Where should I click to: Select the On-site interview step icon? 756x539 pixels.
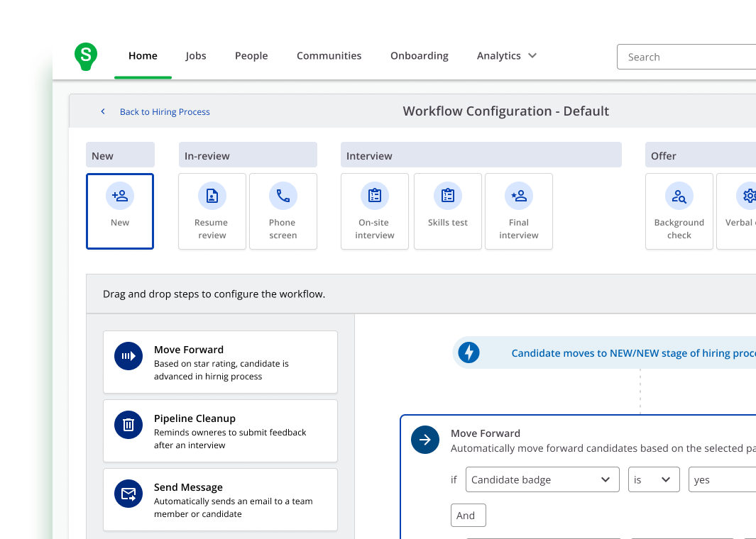pyautogui.click(x=374, y=196)
